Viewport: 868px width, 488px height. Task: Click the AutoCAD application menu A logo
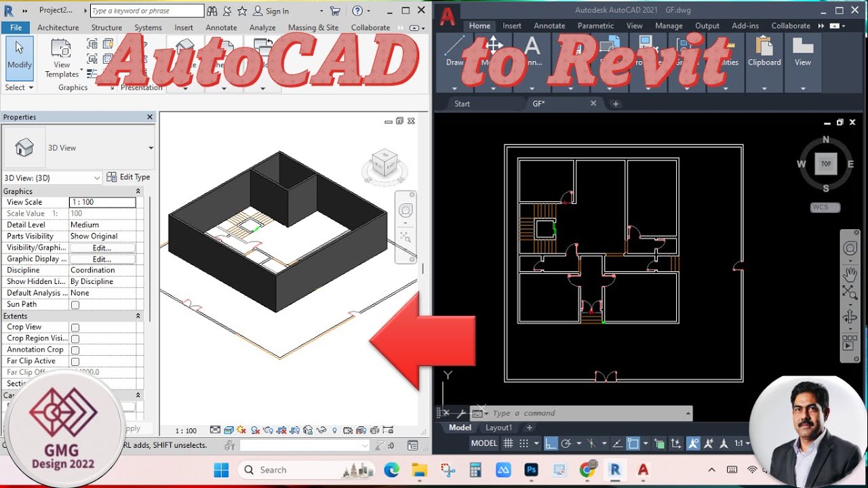(x=447, y=16)
